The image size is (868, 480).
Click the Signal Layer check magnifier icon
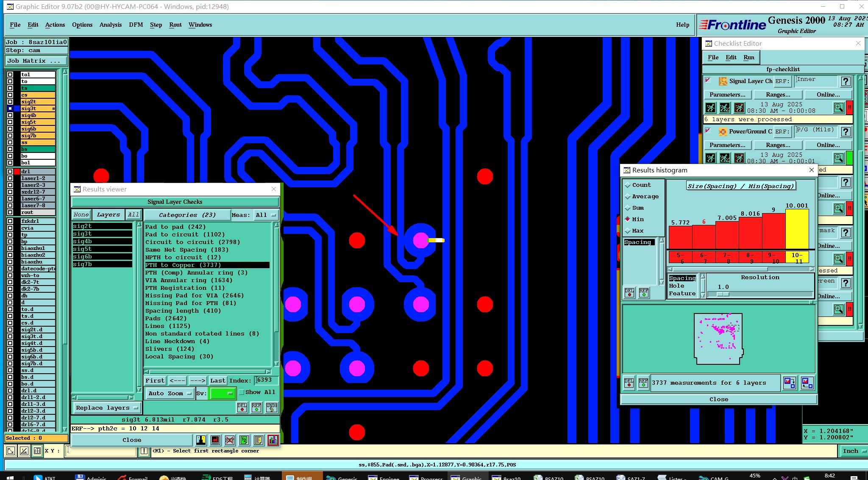point(838,108)
